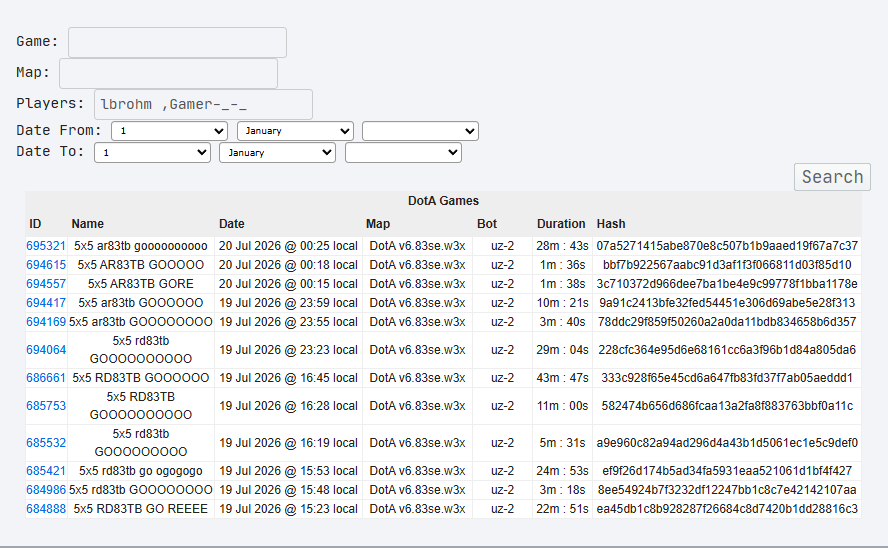The height and width of the screenshot is (548, 888).
Task: Open game ID 694064
Action: click(46, 350)
